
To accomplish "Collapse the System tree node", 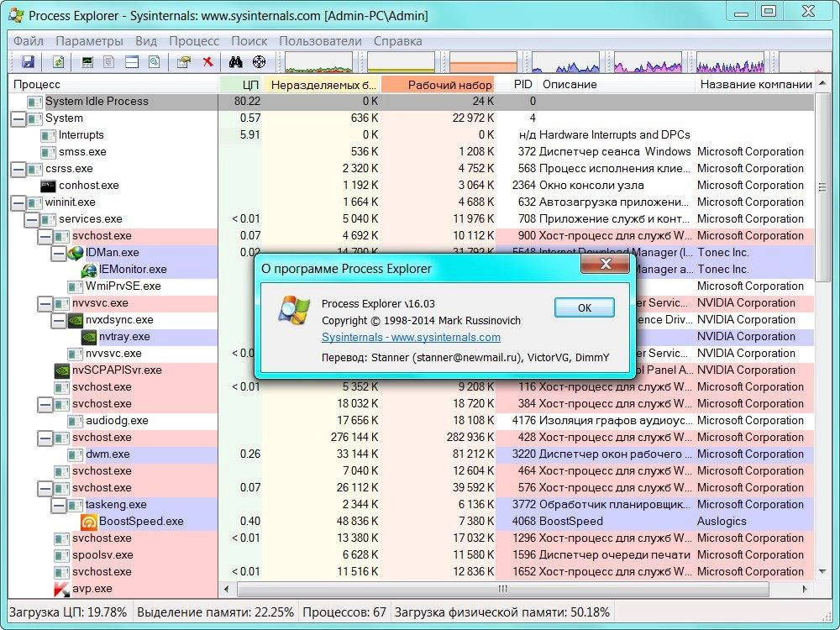I will [x=18, y=119].
